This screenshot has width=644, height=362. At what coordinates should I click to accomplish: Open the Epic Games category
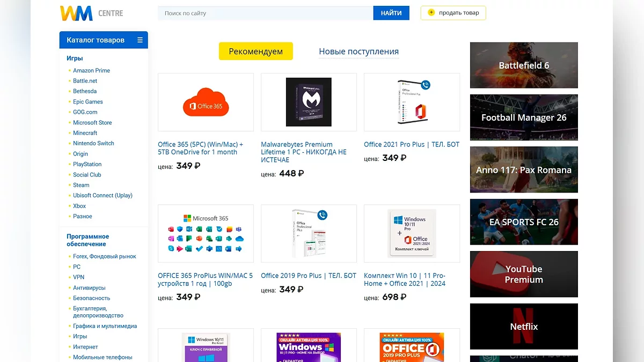point(88,101)
